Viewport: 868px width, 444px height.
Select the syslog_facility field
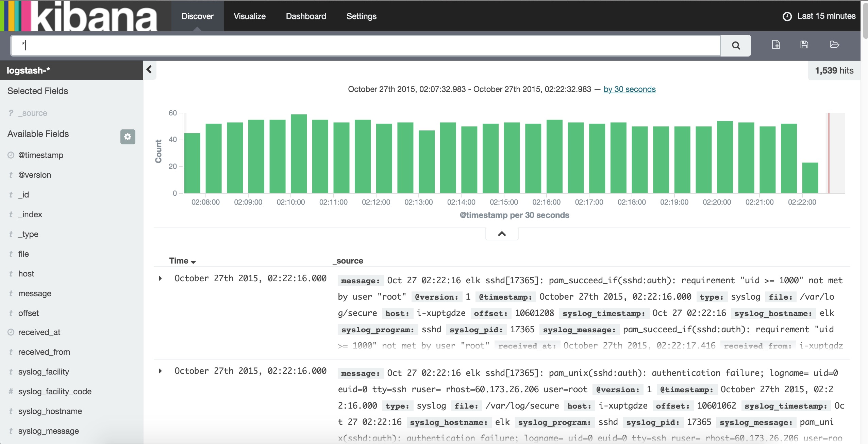pos(44,372)
